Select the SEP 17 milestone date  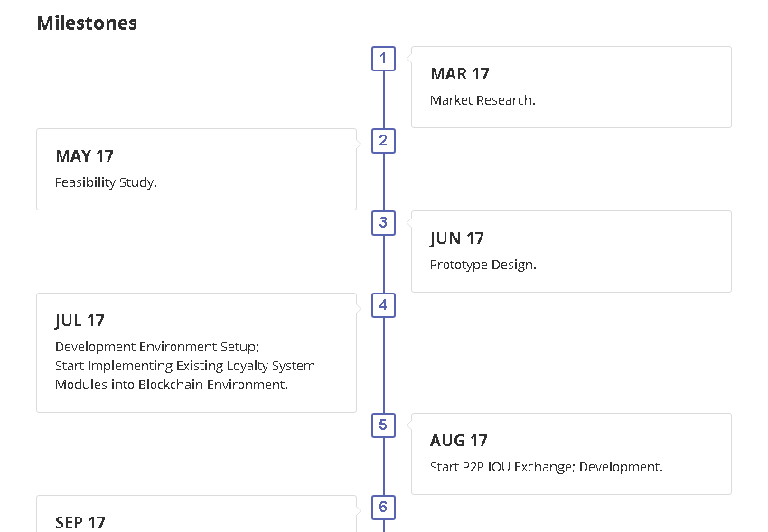(x=80, y=522)
